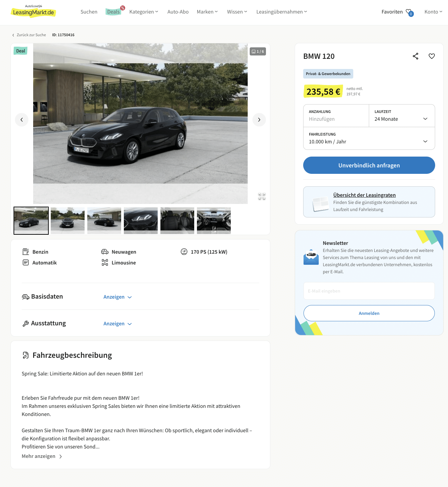This screenshot has height=487, width=448.
Task: Go to Suchen in the navigation
Action: coord(89,12)
